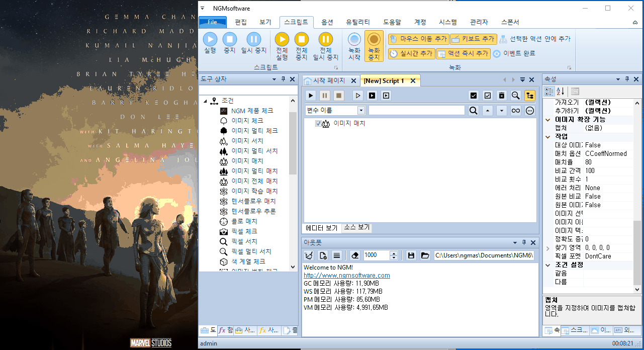Click the outlined step-play icon in script toolbar
The image size is (644, 350).
[x=358, y=96]
